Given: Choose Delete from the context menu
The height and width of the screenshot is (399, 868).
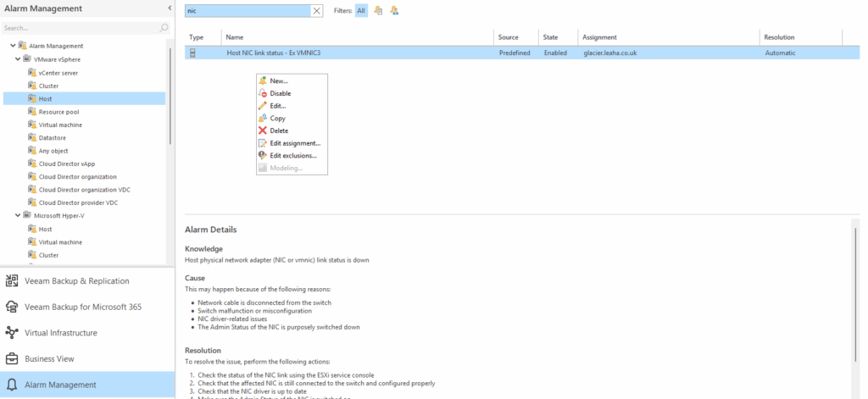Looking at the screenshot, I should click(x=292, y=130).
